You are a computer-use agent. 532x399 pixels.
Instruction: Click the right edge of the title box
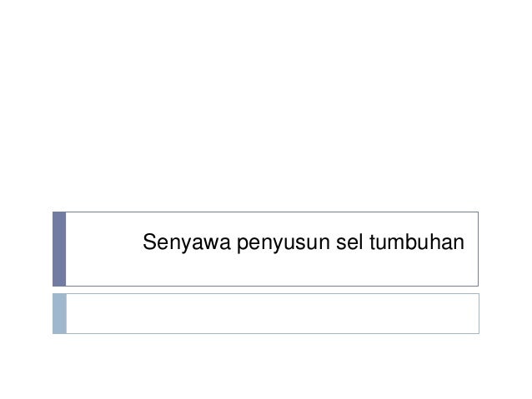(x=478, y=249)
